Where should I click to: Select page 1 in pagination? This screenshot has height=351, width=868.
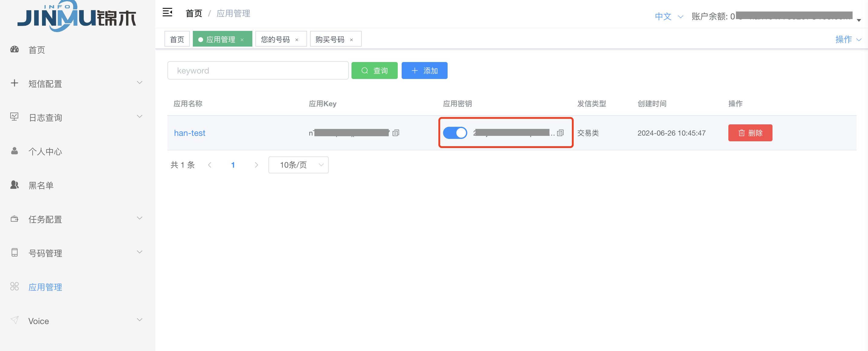(x=233, y=165)
